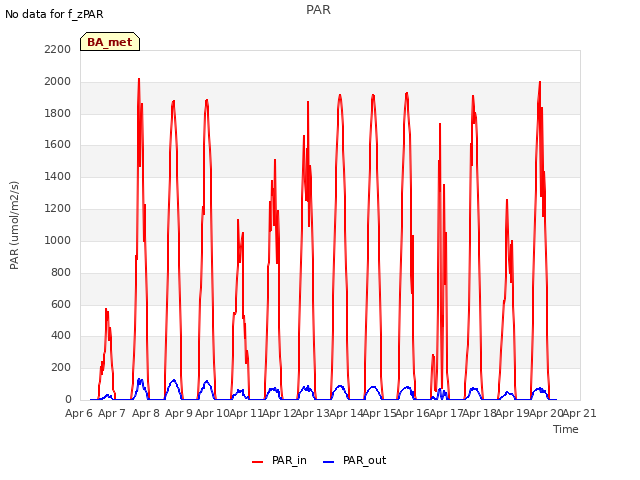Click the BA_met annotation label
Image resolution: width=640 pixels, height=480 pixels.
110,42
